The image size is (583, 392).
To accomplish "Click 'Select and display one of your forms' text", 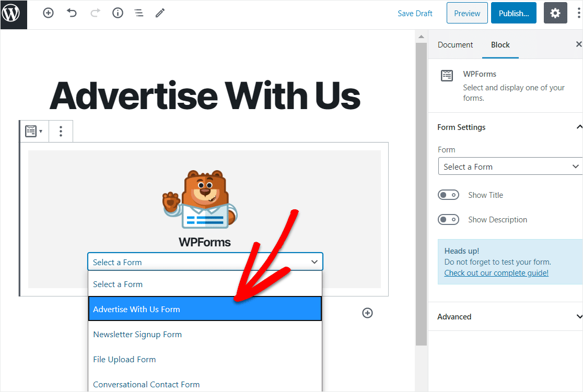I will point(514,92).
